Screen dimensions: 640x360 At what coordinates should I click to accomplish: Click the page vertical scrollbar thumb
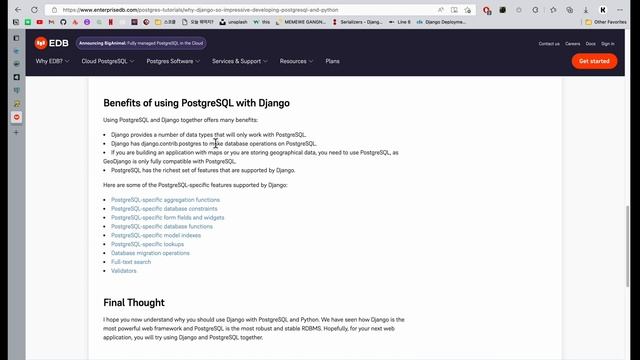627,247
